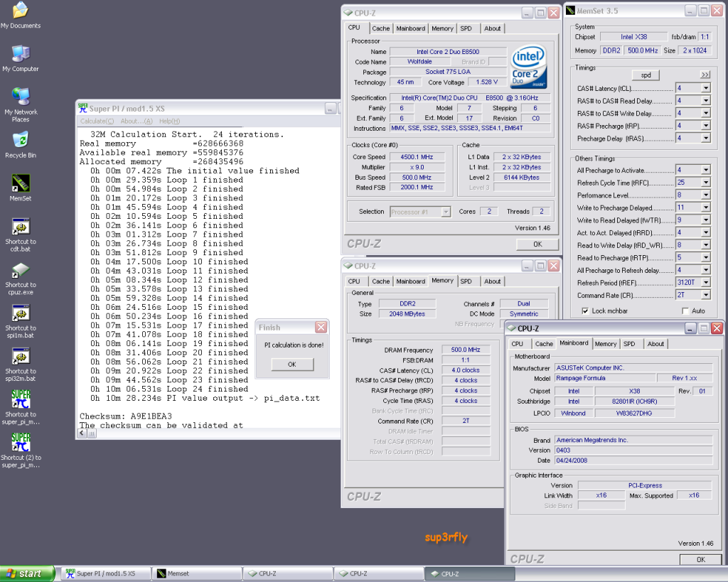Open Precharge Delay (tRAS) dropdown

pos(706,139)
